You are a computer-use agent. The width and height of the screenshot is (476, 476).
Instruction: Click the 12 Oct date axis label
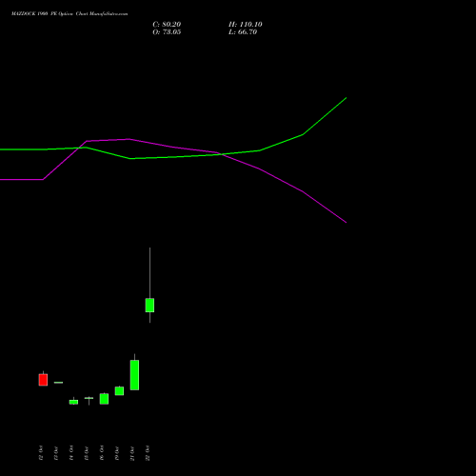coord(41,453)
